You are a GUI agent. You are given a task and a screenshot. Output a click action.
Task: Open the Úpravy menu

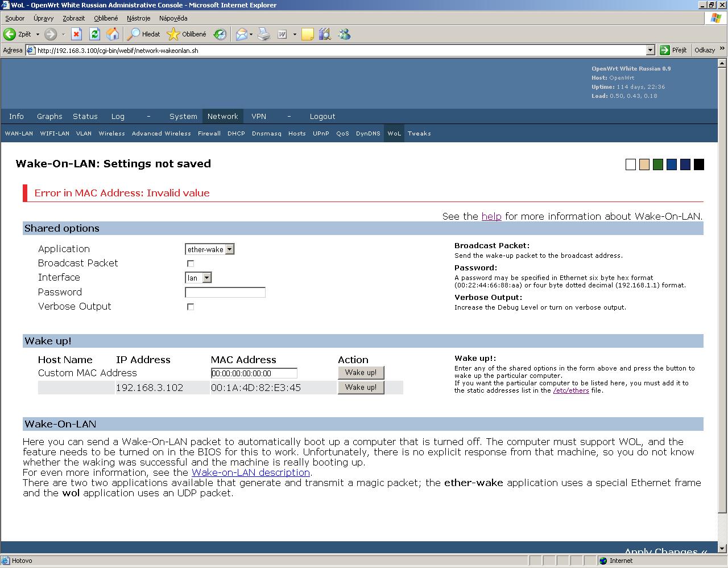click(x=43, y=18)
